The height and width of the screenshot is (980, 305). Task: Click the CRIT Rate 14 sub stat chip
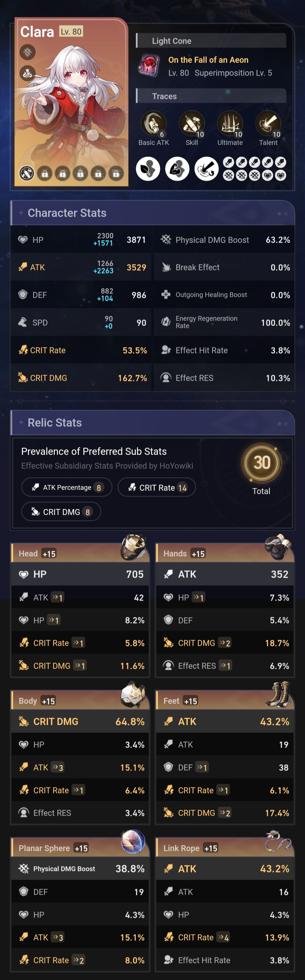tap(156, 487)
